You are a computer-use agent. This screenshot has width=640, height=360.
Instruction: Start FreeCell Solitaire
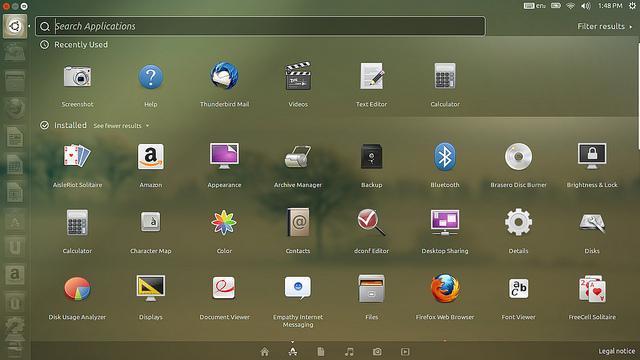(592, 289)
